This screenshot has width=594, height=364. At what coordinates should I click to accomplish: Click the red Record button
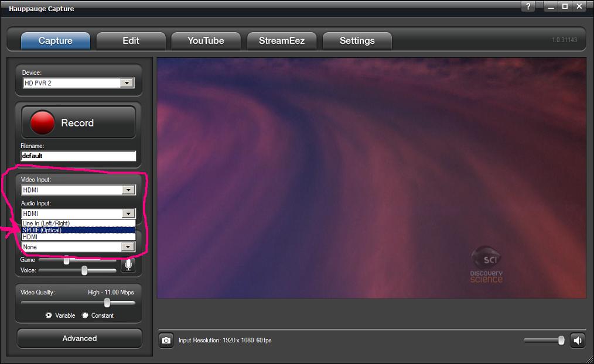78,122
